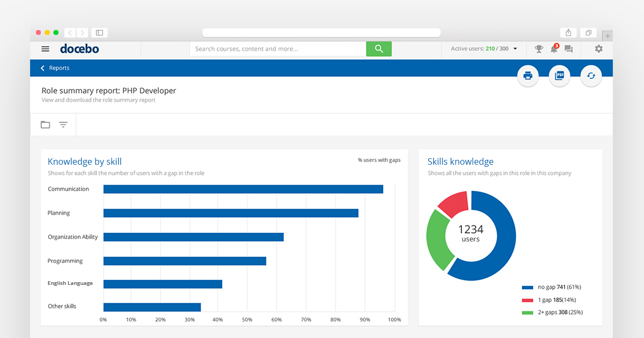
Task: Collapse the Reports bar back chevron
Action: [x=42, y=68]
